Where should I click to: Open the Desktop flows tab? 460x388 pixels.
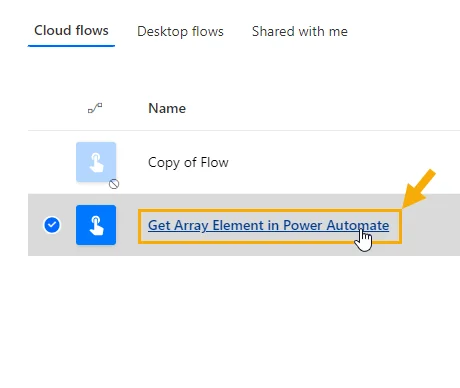tap(180, 31)
